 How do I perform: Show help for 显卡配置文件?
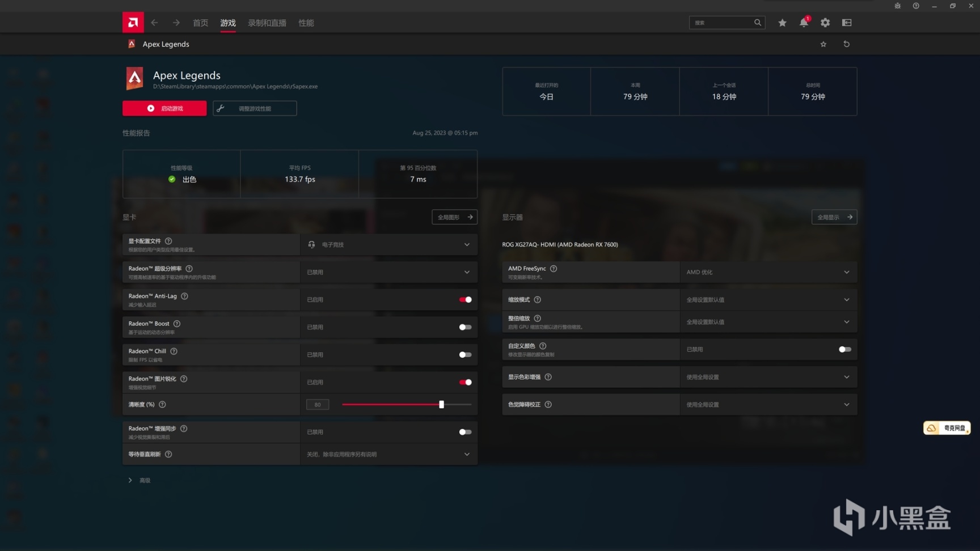pyautogui.click(x=168, y=241)
